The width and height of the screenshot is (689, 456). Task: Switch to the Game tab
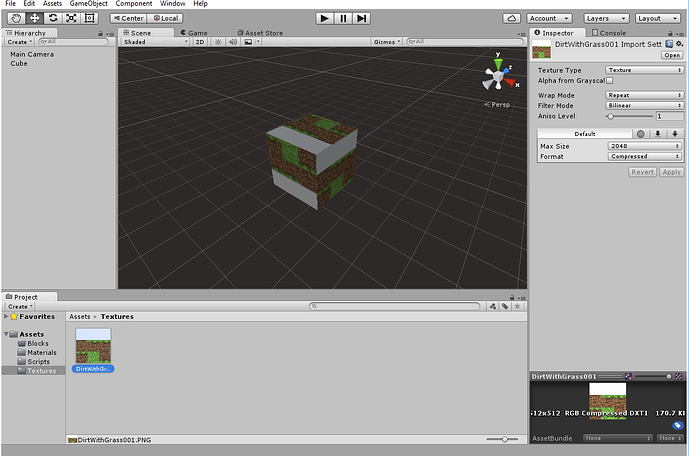coord(194,33)
